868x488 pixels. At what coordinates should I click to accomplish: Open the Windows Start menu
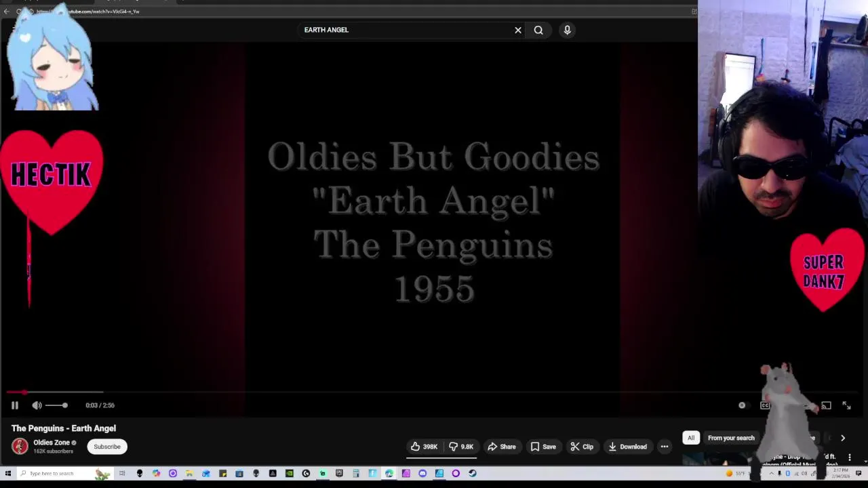[x=7, y=473]
